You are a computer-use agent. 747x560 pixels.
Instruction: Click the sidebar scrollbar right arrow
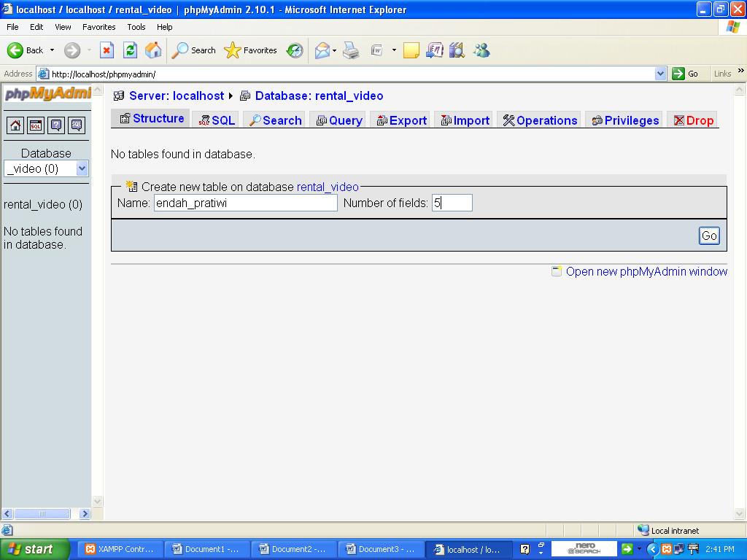(x=85, y=513)
